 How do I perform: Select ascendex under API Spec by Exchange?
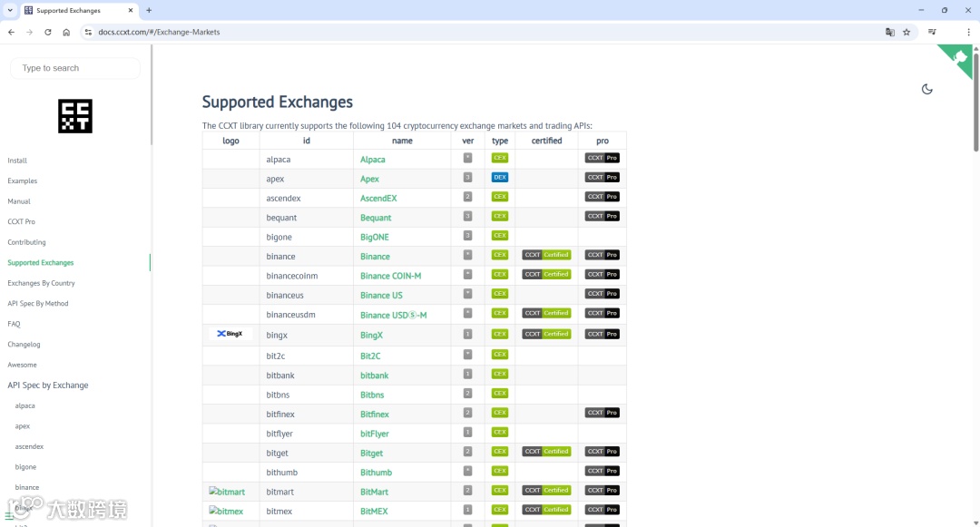[29, 446]
